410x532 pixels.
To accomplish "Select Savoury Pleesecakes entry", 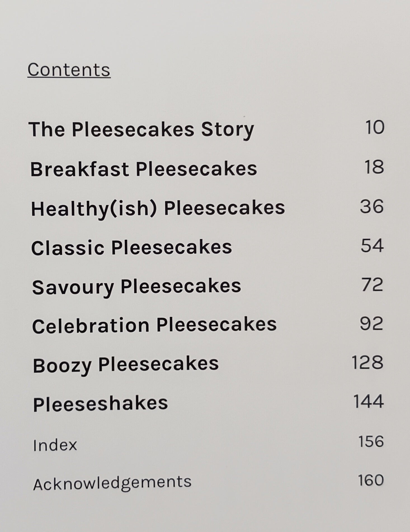I will tap(136, 287).
